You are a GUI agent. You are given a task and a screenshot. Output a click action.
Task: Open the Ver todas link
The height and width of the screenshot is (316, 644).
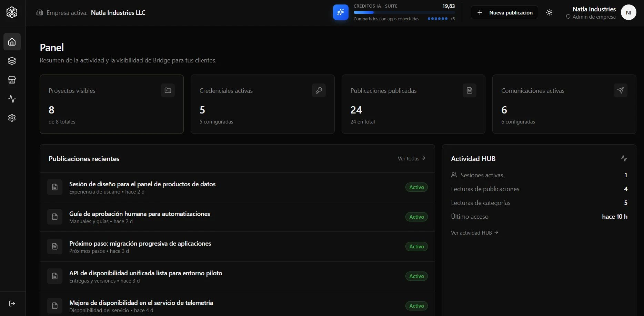tap(412, 159)
